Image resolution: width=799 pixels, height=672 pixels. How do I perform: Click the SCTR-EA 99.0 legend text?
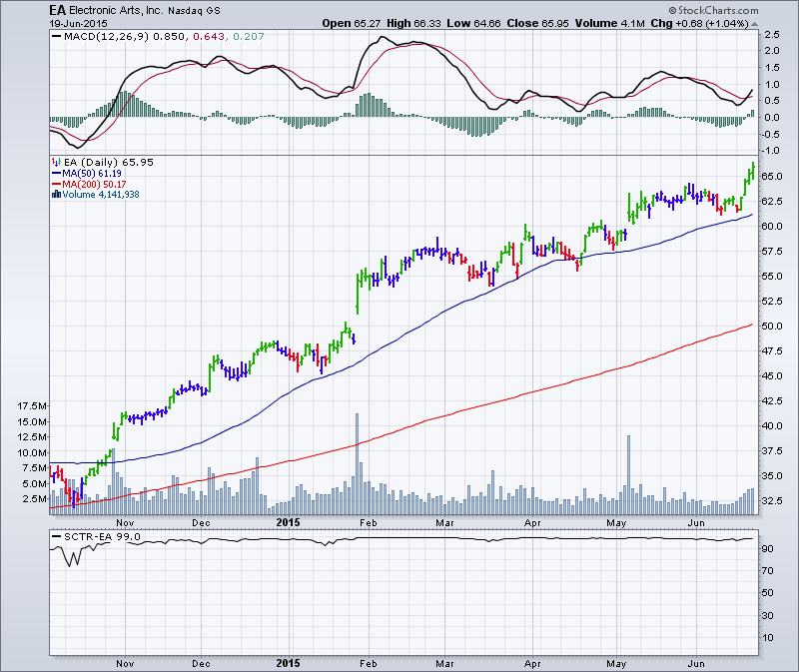(102, 536)
